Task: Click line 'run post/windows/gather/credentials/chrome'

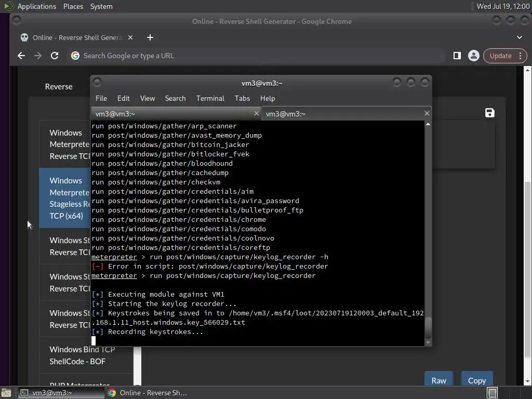Action: click(179, 220)
